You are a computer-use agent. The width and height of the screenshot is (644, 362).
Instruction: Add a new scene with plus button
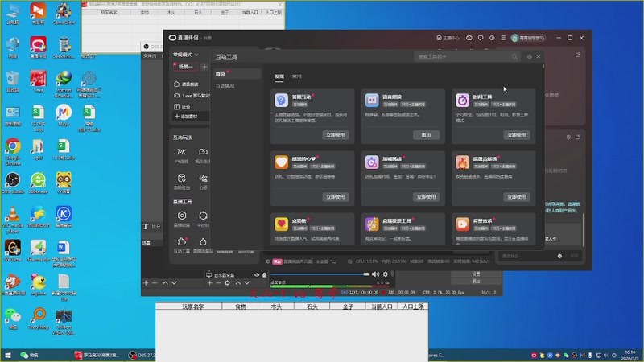coord(204,67)
